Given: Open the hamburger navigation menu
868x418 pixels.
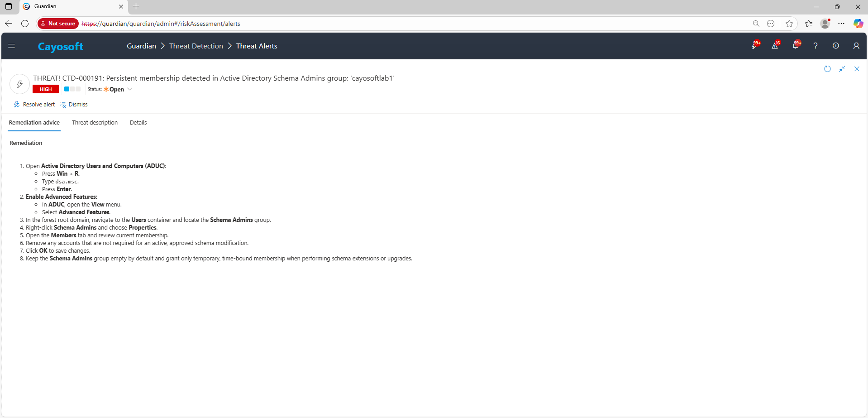Looking at the screenshot, I should point(12,46).
